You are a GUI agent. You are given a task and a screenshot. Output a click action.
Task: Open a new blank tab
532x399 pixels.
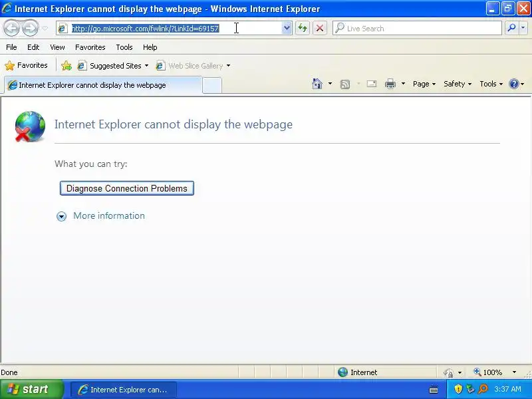tap(212, 85)
